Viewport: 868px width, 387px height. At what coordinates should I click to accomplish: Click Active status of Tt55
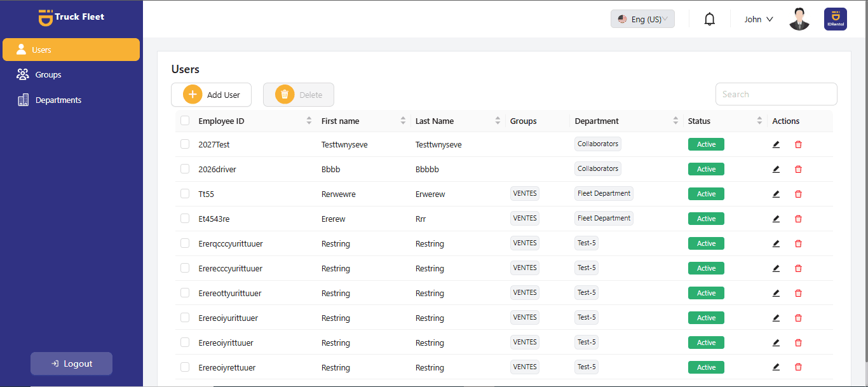(x=706, y=194)
